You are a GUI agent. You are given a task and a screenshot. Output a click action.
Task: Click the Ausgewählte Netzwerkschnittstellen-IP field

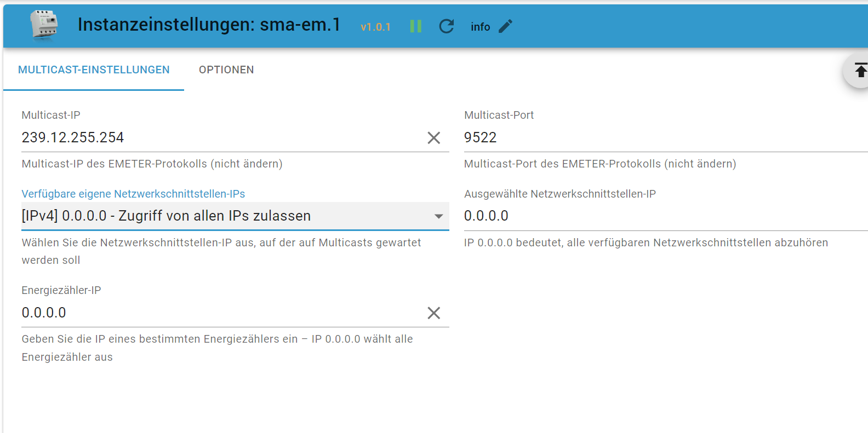(666, 216)
